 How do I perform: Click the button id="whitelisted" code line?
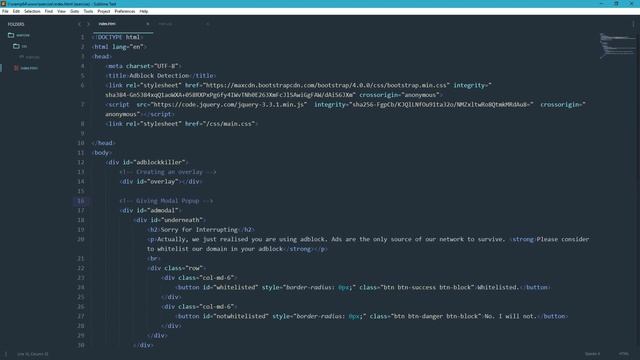tap(362, 287)
